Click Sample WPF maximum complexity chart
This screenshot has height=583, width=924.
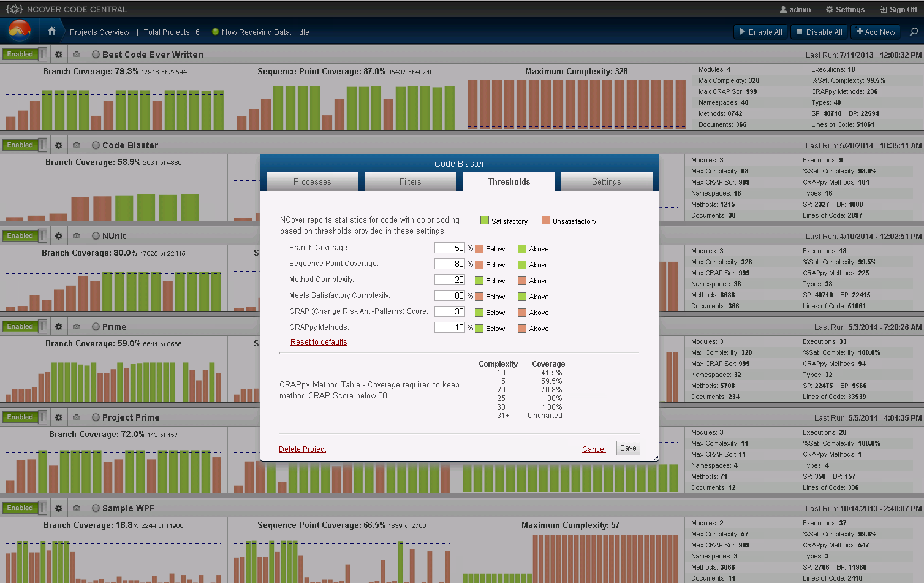click(x=570, y=558)
